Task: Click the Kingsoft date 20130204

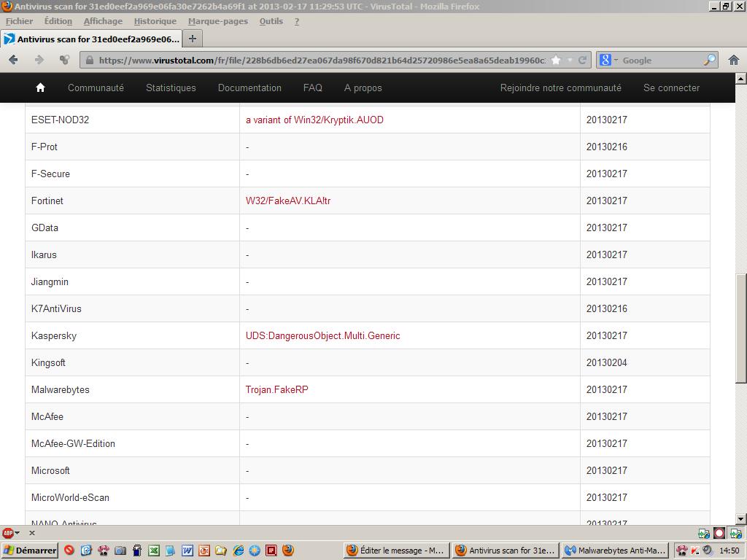Action: 606,362
